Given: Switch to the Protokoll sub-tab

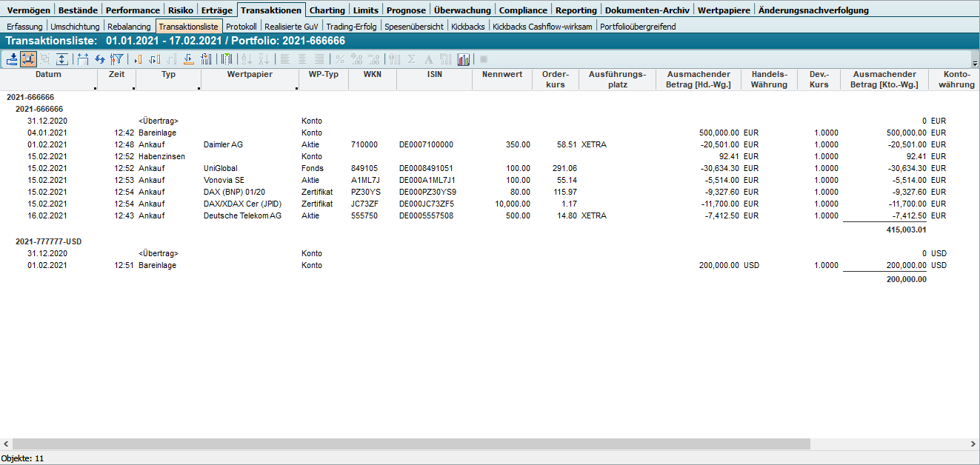Looking at the screenshot, I should click(241, 27).
